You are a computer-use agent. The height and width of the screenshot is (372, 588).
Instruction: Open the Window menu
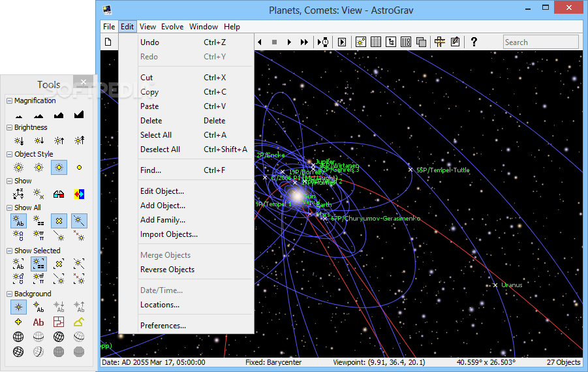click(x=203, y=27)
